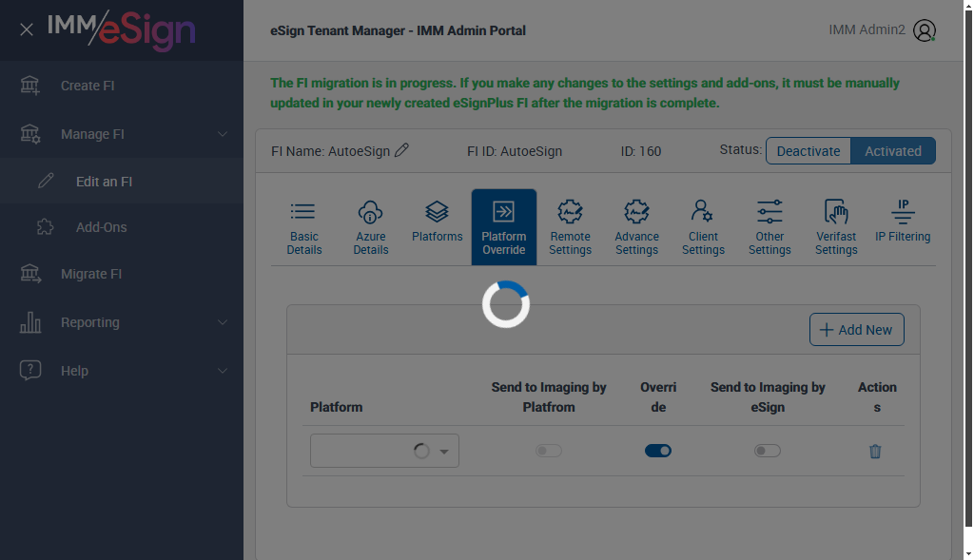Click the Send to Imaging by Platfrom header
This screenshot has width=974, height=560.
(x=549, y=397)
